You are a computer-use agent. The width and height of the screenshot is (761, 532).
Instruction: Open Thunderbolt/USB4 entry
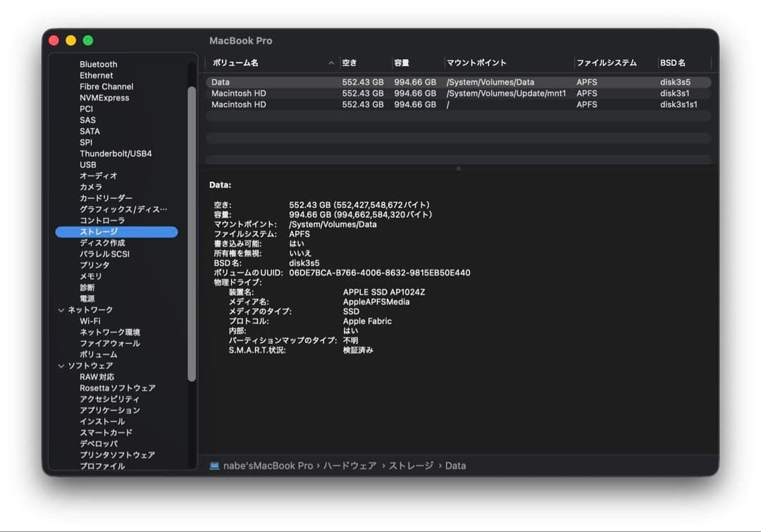point(116,154)
